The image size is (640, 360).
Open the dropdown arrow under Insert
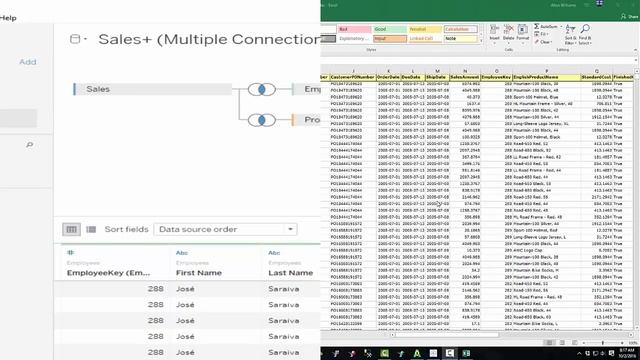coord(494,42)
